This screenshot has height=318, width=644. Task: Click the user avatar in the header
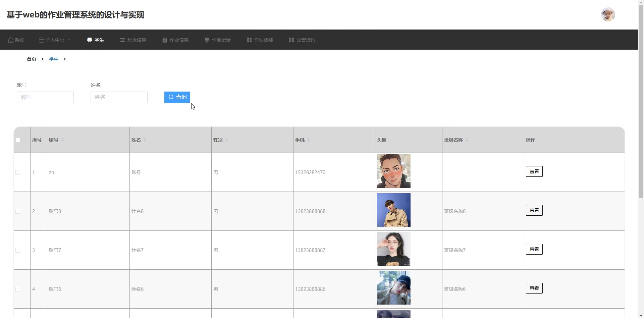(608, 15)
